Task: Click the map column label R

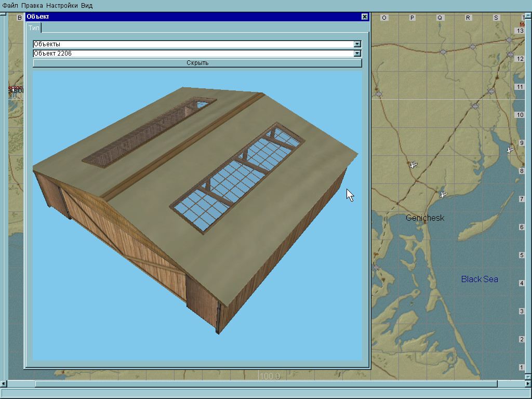Action: click(x=468, y=18)
